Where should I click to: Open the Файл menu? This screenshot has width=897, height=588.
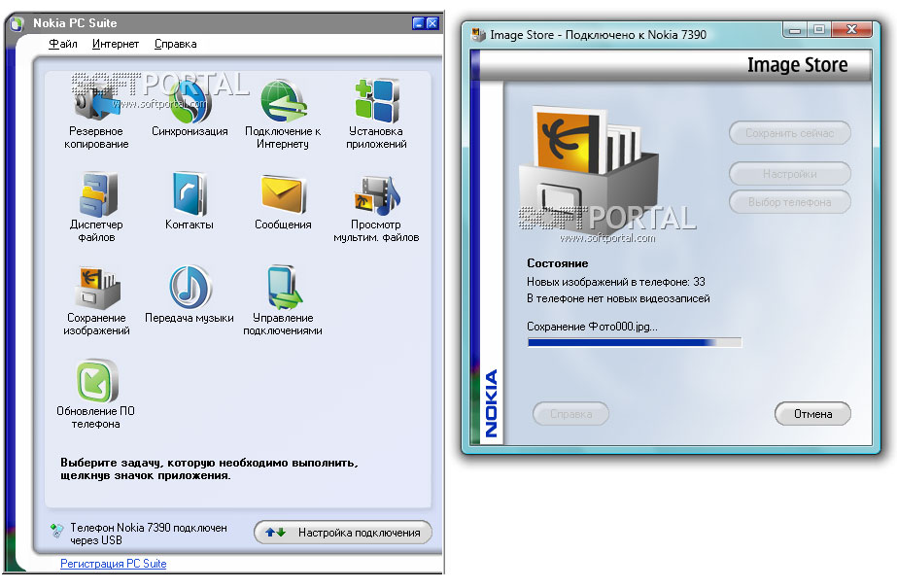63,44
